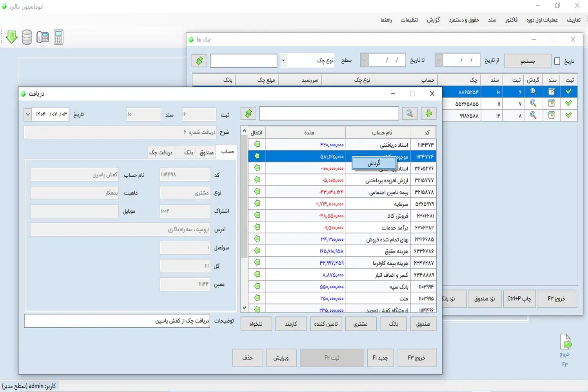Viewport: 588px width, 392px height.
Task: Toggle green checkmark for cheque 55265855 row
Action: (568, 103)
